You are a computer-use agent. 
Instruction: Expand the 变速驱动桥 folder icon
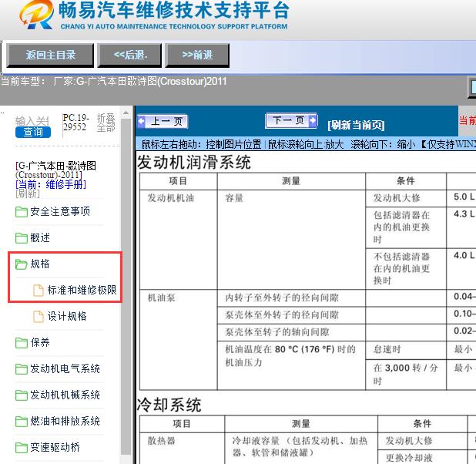pyautogui.click(x=22, y=447)
